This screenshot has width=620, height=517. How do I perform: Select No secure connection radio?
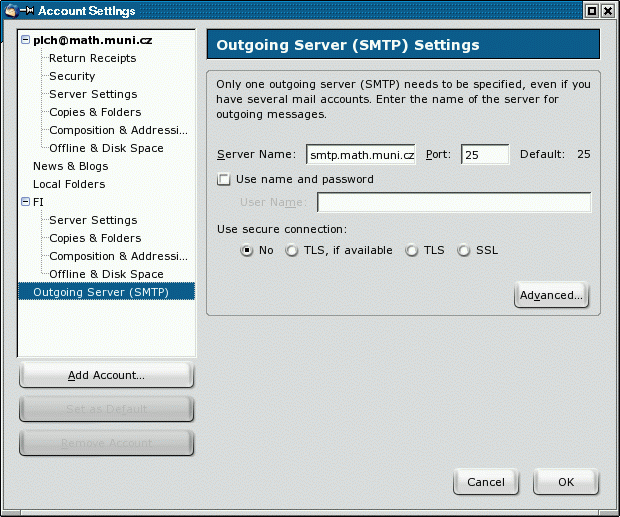pyautogui.click(x=247, y=251)
